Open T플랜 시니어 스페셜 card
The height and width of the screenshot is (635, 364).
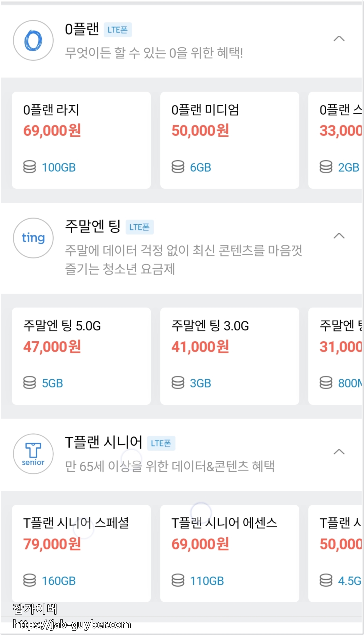pyautogui.click(x=81, y=553)
